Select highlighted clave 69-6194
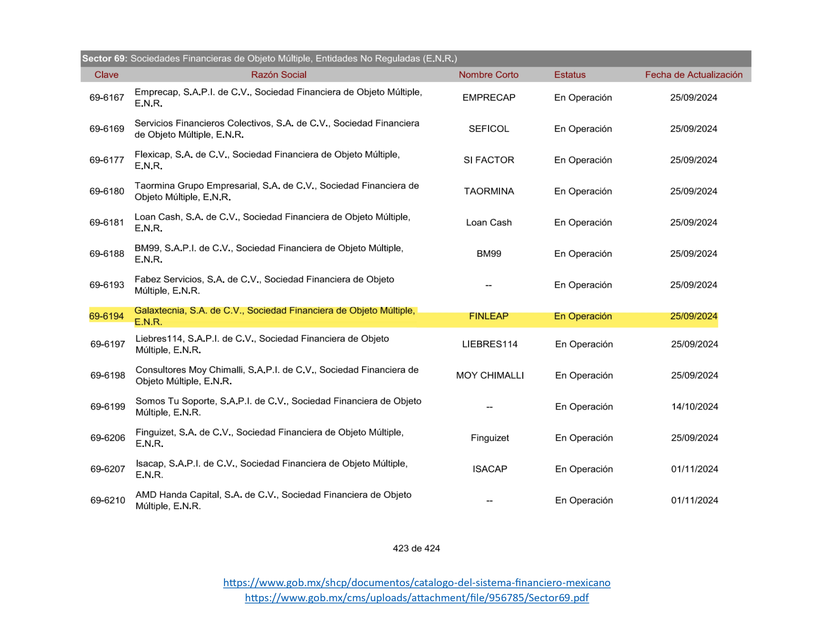This screenshot has width=834, height=644. (107, 317)
